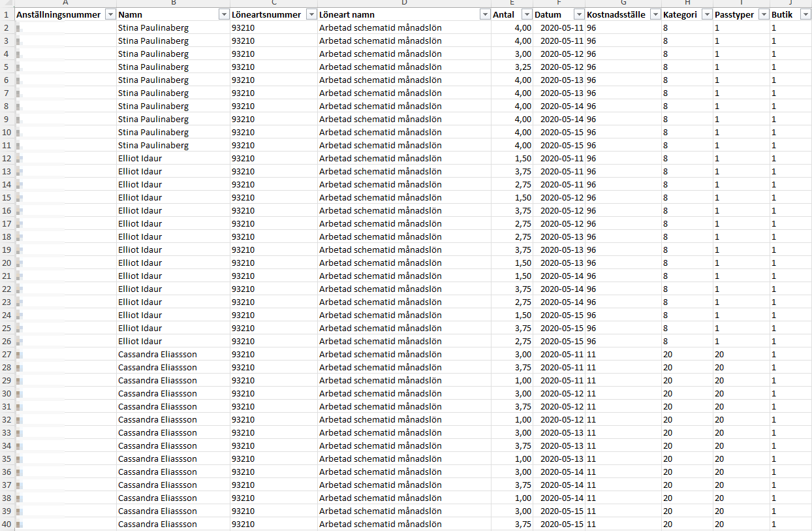Screen dimensions: 812x531
Task: Open the Datum filter dropdown
Action: 579,14
